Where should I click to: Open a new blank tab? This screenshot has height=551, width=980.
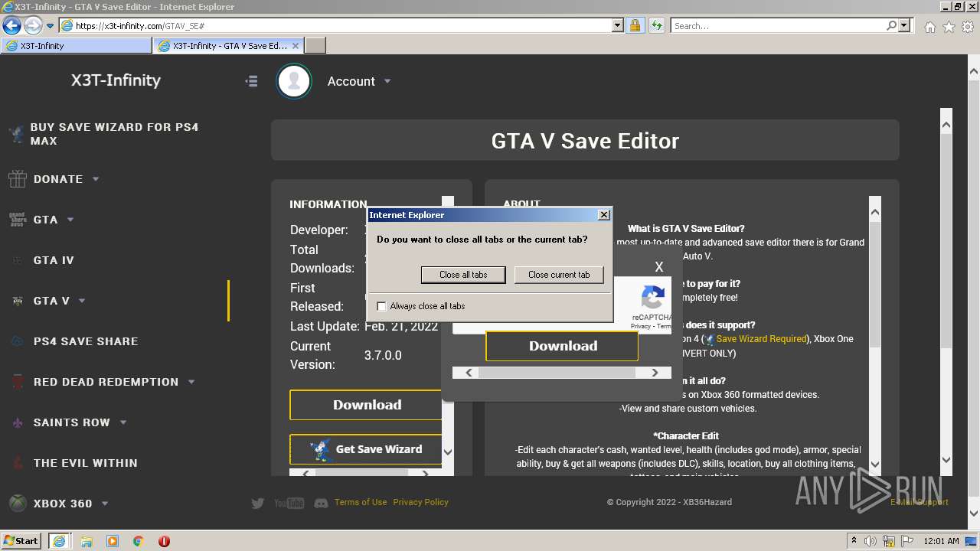tap(315, 46)
